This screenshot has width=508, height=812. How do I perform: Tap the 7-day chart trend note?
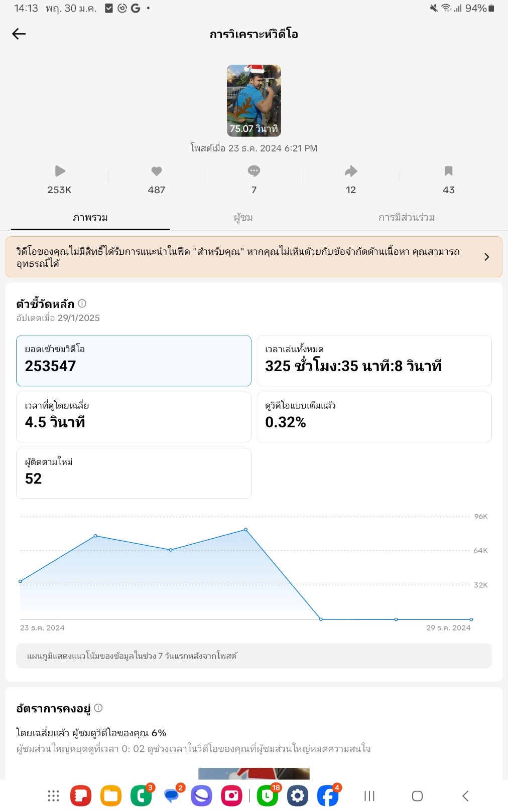(x=254, y=656)
